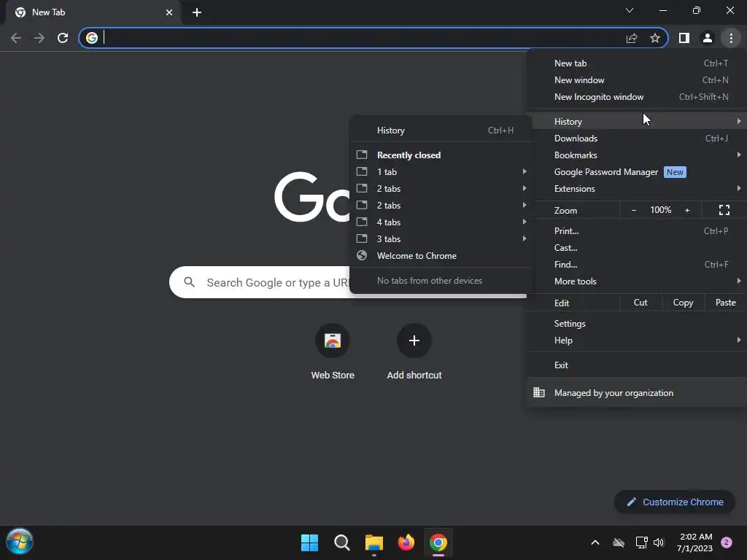Expand the '3 tabs' recently closed group
Viewport: 747px width, 560px height.
pyautogui.click(x=440, y=239)
